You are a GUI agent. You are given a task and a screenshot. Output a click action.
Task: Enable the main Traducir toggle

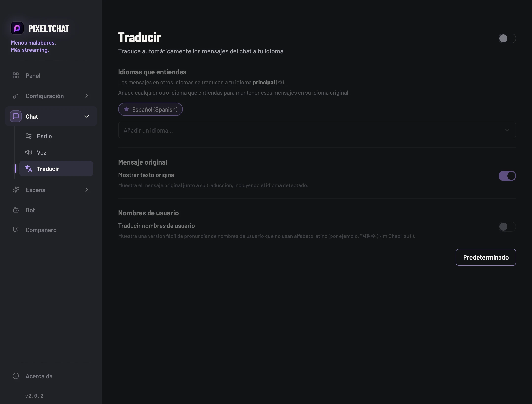click(507, 38)
